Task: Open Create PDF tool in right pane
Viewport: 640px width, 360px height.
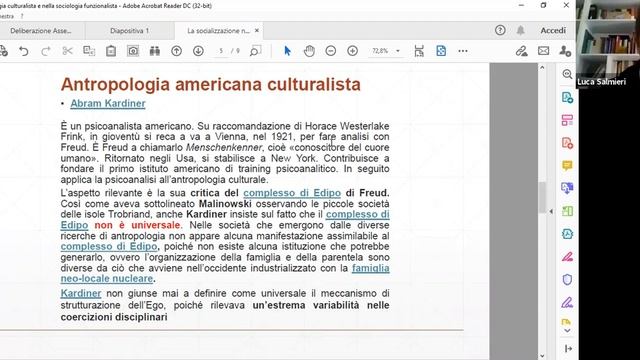Action: (x=567, y=143)
